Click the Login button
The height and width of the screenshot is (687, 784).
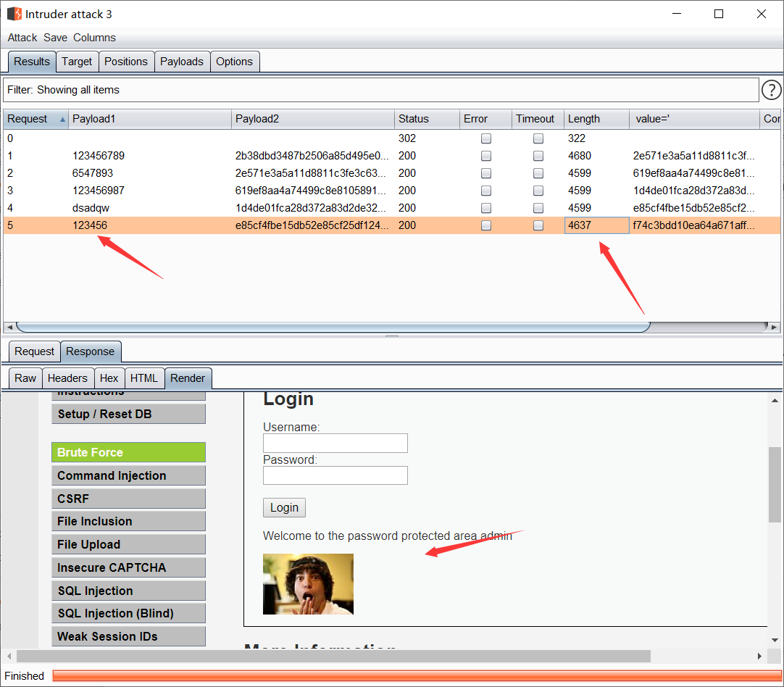[x=284, y=507]
